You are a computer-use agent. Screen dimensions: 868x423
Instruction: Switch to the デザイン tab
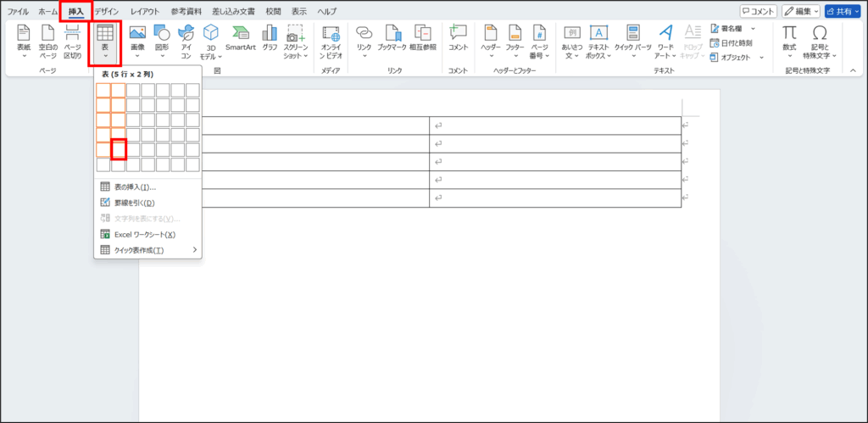(106, 11)
